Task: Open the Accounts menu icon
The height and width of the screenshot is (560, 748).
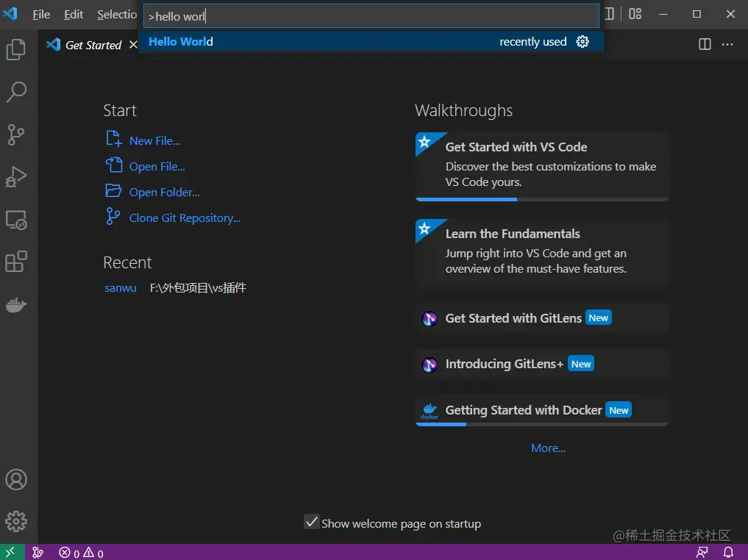Action: click(x=16, y=479)
